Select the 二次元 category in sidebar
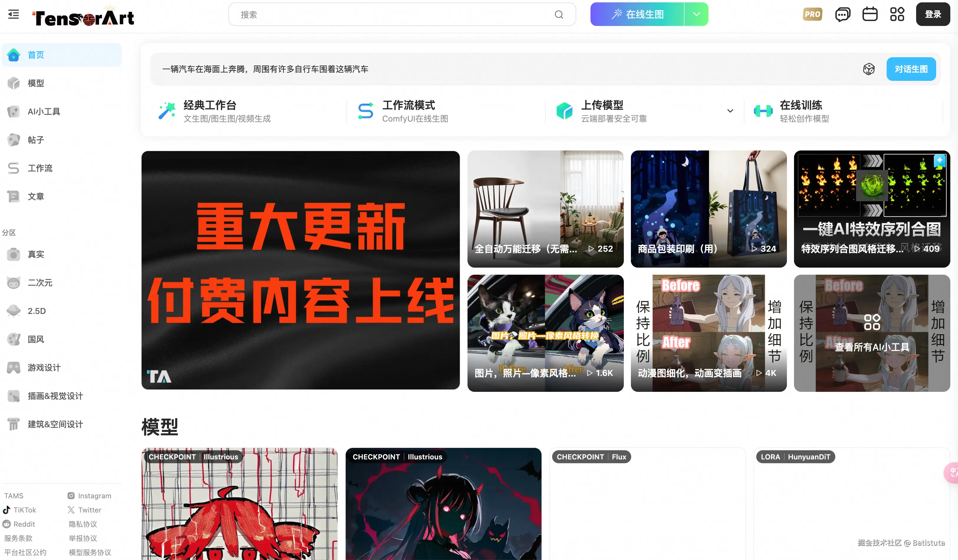The height and width of the screenshot is (560, 958). [40, 282]
